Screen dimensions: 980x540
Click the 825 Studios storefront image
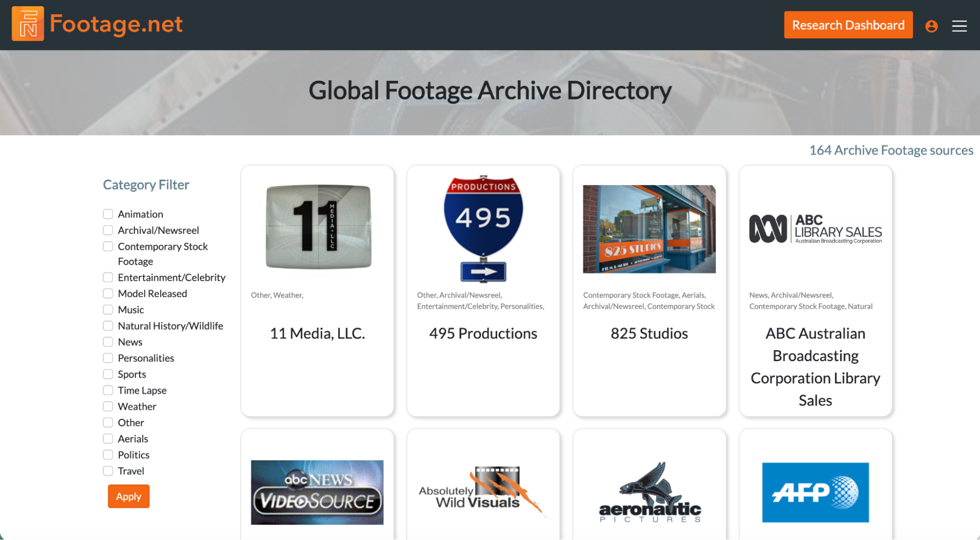649,229
